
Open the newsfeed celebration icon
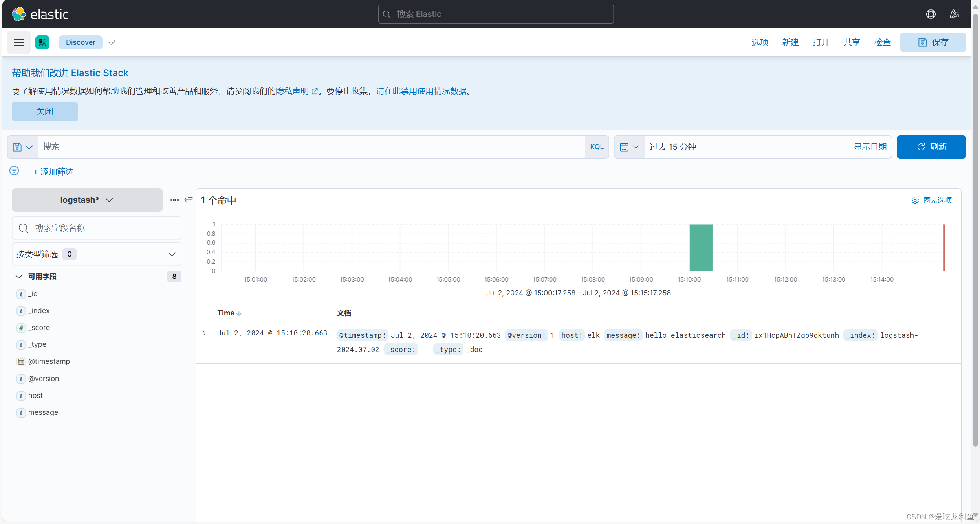[x=954, y=14]
